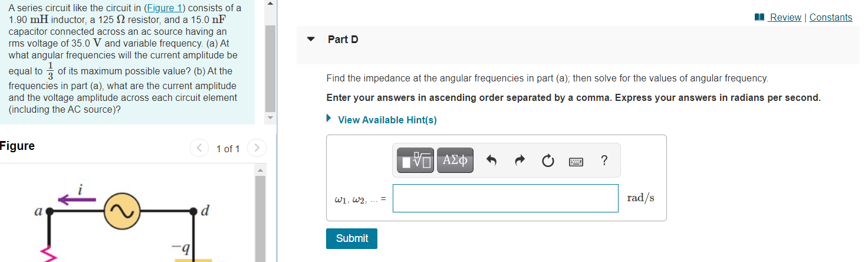Screen dimensions: 868x262
Task: Click problem text scrollbar down arrow
Action: pyautogui.click(x=270, y=117)
